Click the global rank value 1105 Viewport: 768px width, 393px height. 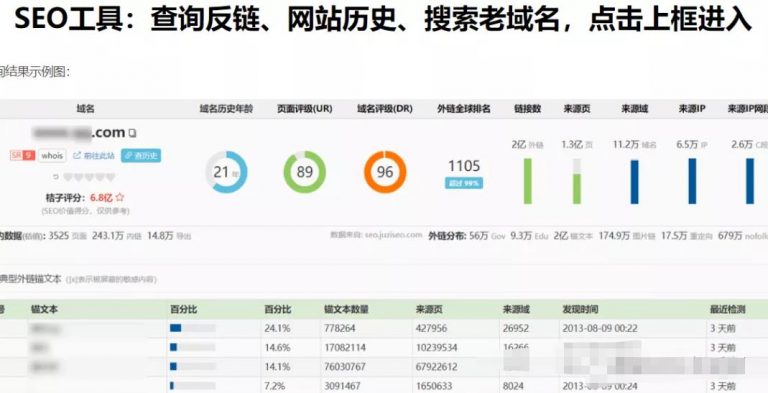click(x=464, y=166)
